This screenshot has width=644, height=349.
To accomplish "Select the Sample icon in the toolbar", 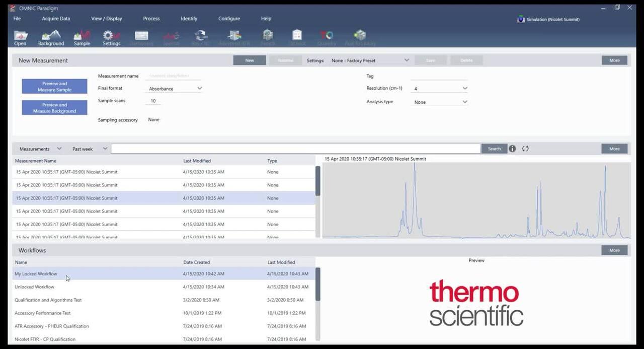I will 82,35.
